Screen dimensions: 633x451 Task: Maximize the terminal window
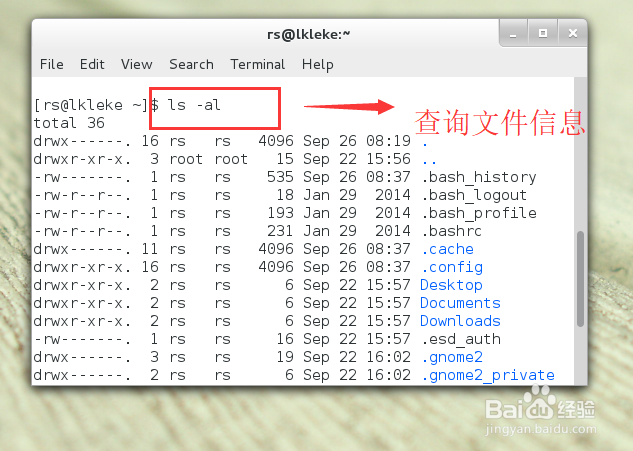tap(543, 34)
